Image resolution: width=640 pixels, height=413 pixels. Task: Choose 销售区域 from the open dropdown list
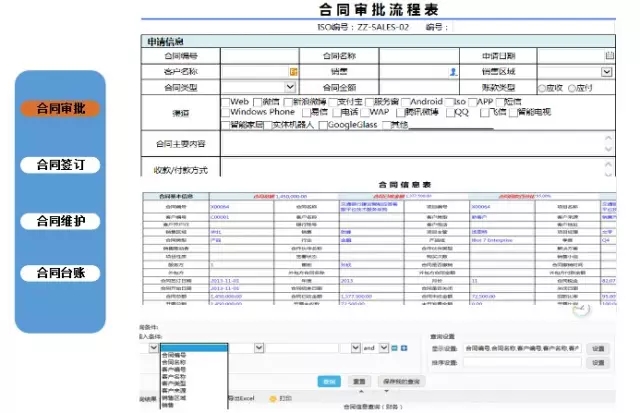(x=174, y=397)
